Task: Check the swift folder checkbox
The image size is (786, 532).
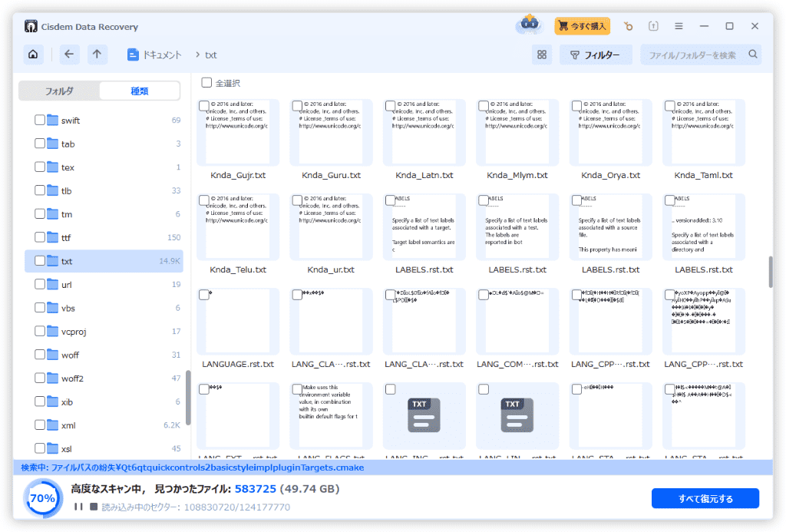Action: click(40, 120)
